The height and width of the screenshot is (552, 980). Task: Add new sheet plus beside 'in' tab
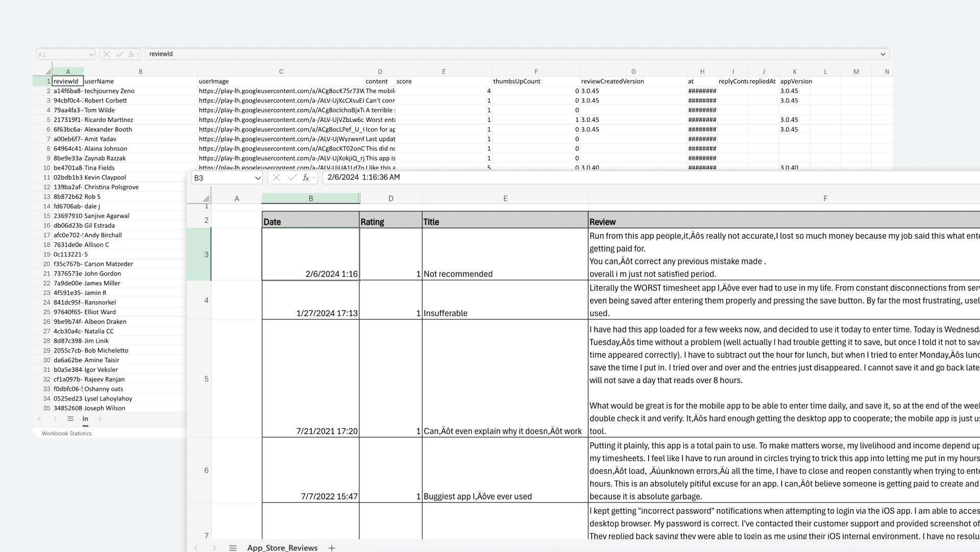[100, 419]
